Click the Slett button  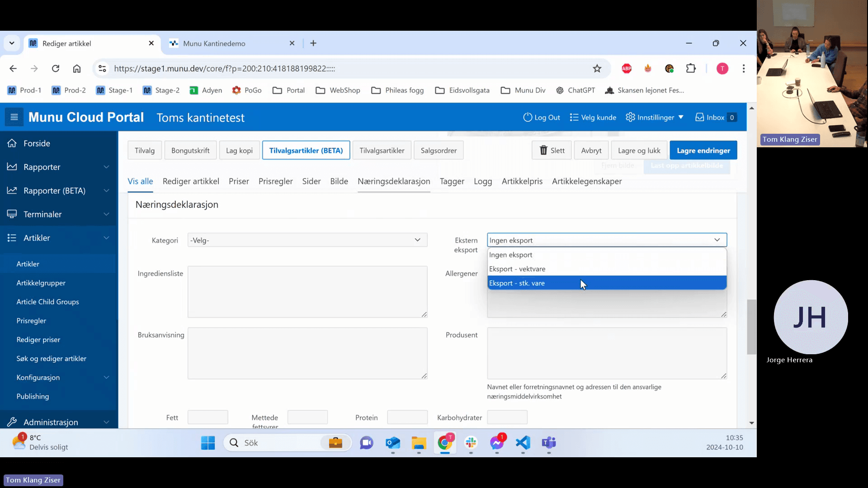tap(552, 150)
